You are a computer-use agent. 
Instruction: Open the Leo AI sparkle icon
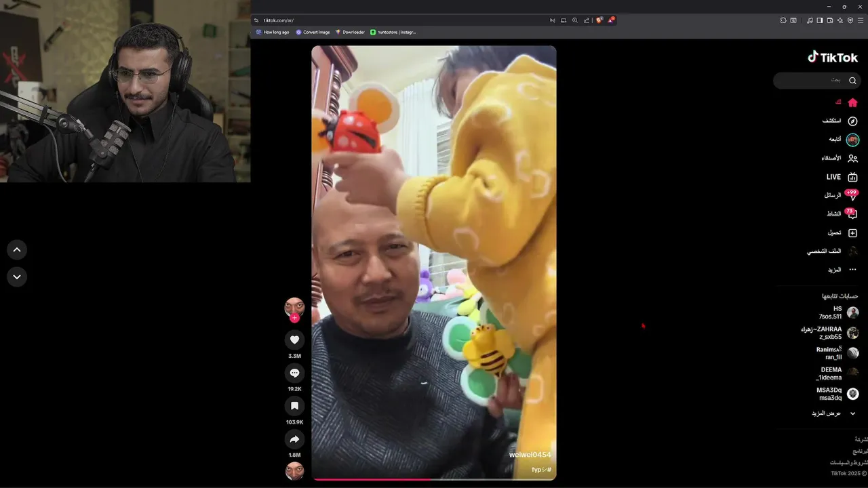(x=840, y=20)
